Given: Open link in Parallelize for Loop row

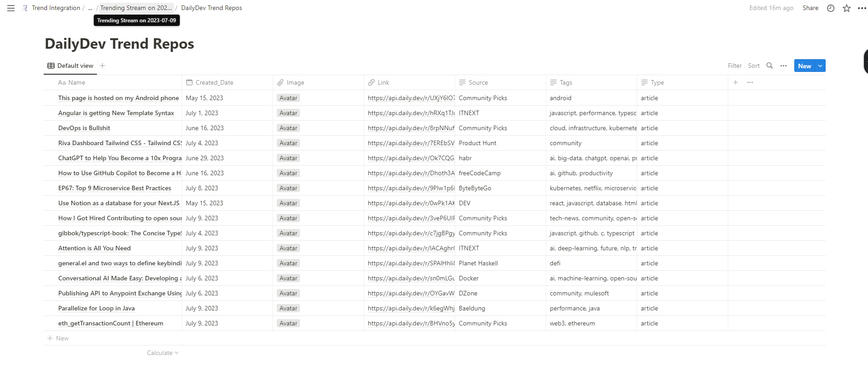Looking at the screenshot, I should point(411,308).
